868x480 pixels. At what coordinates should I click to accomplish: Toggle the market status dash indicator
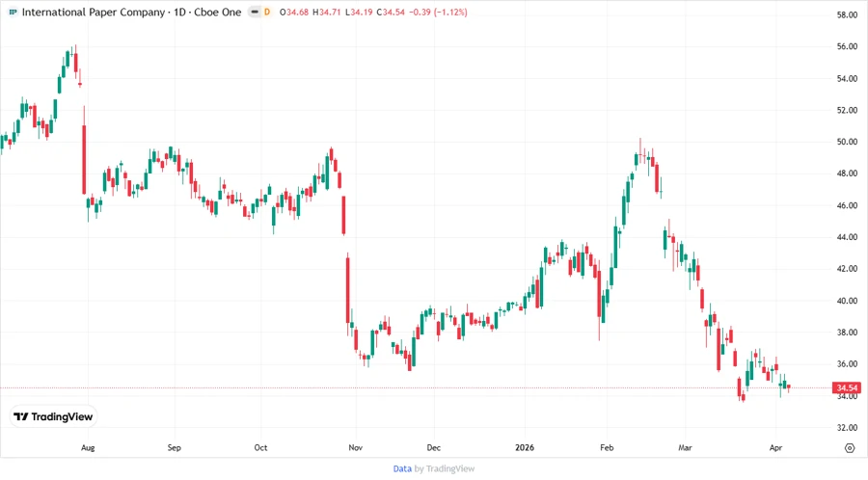click(255, 12)
